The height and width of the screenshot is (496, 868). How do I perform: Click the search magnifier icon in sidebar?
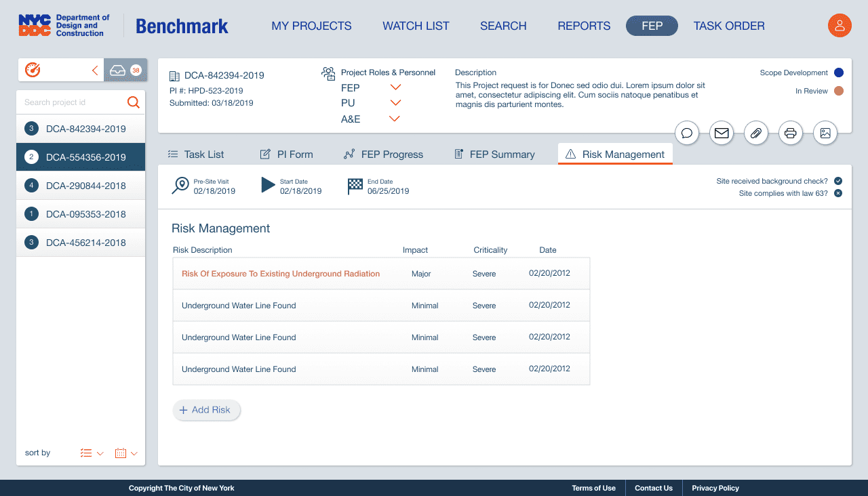point(134,102)
